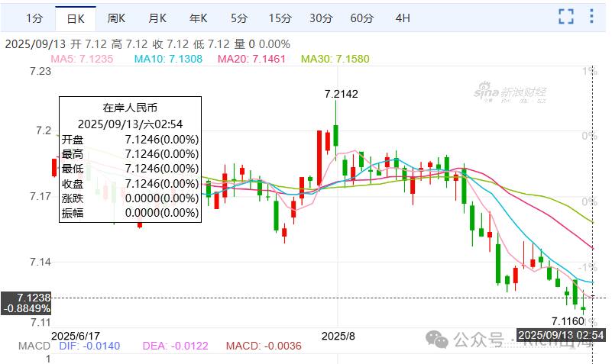Switch to the 5分 interval
This screenshot has width=612, height=364.
(239, 18)
